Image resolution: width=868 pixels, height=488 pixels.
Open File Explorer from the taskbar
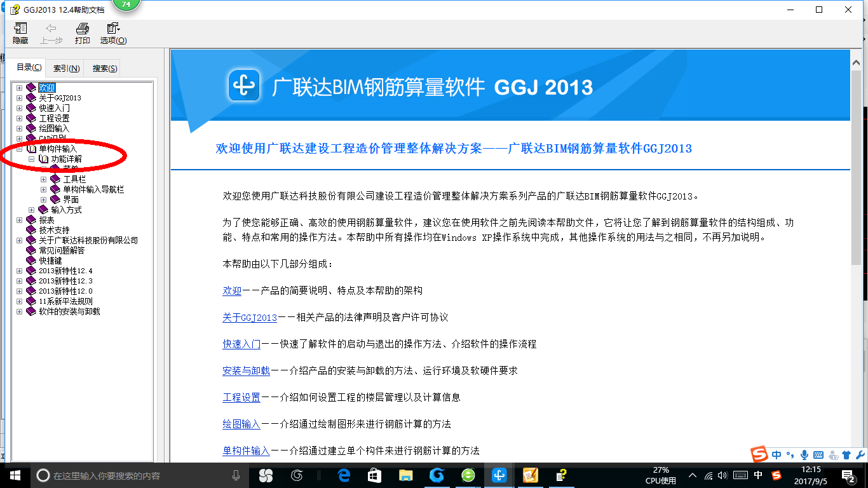click(405, 475)
